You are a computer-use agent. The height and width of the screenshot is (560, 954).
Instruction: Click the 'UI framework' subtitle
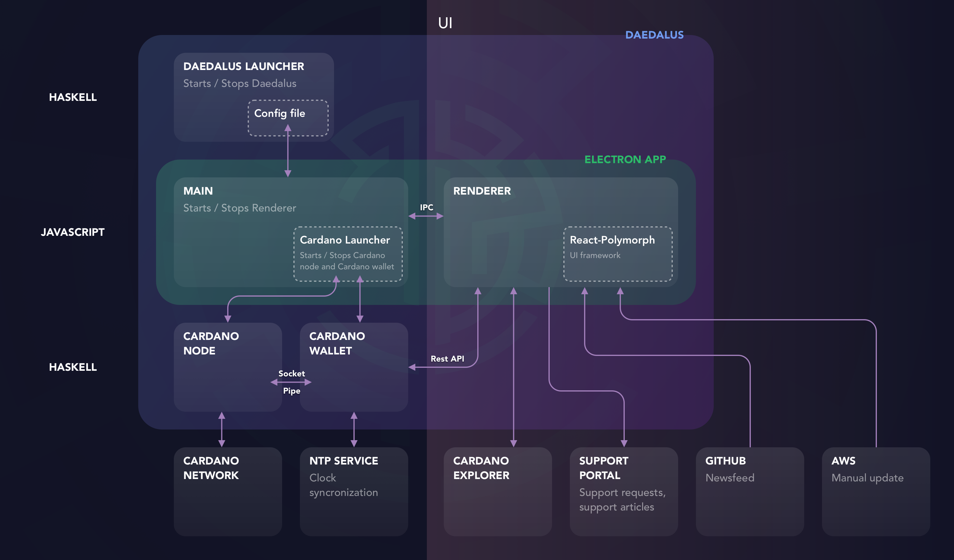click(595, 255)
